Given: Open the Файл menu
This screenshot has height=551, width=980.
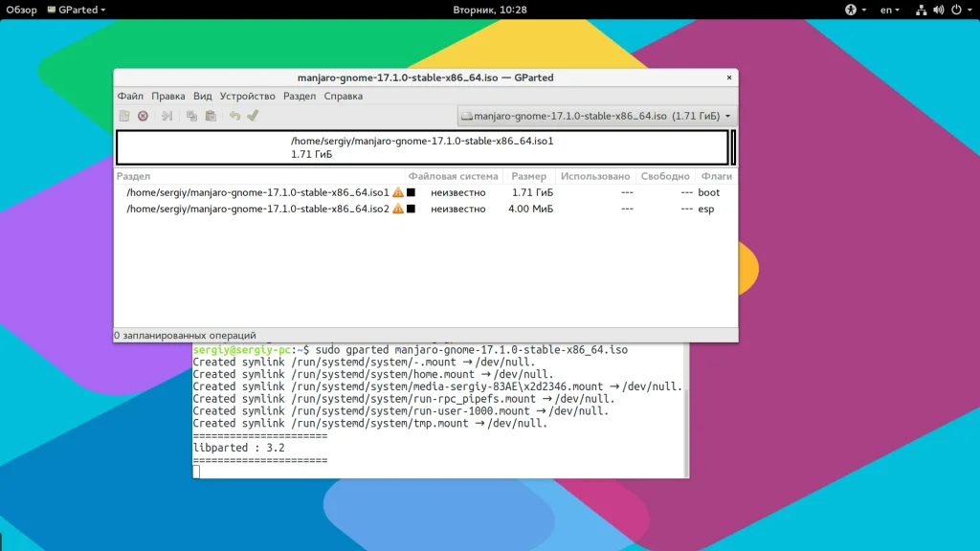Looking at the screenshot, I should [x=130, y=96].
